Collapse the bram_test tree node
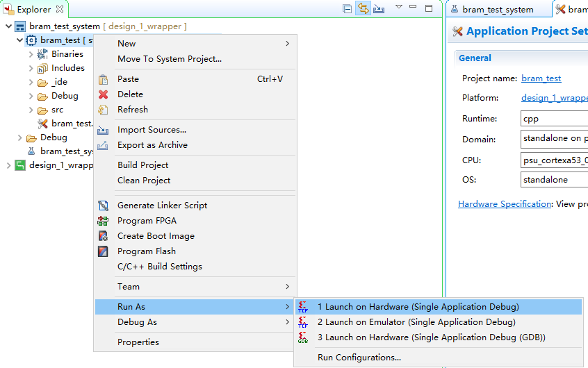Screen dimensions: 588x368 (20, 40)
